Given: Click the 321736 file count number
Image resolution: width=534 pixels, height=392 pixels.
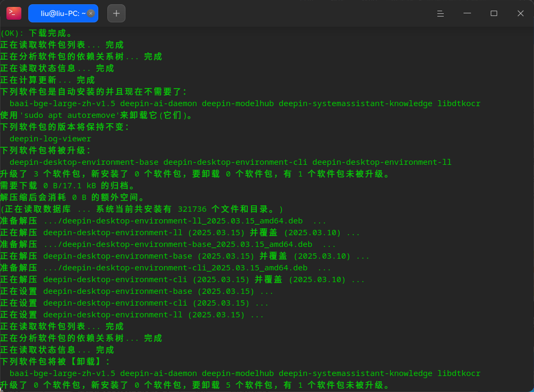Looking at the screenshot, I should click(192, 209).
